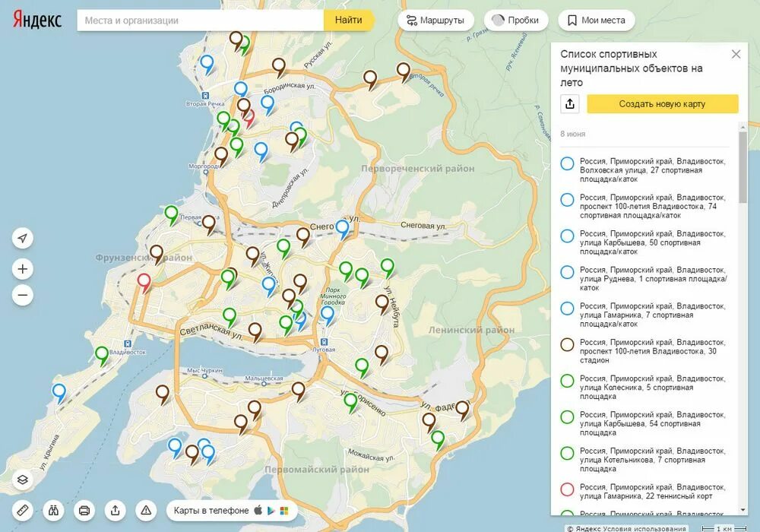Click the bottom toolbar share icon
760x532 pixels.
pyautogui.click(x=116, y=510)
